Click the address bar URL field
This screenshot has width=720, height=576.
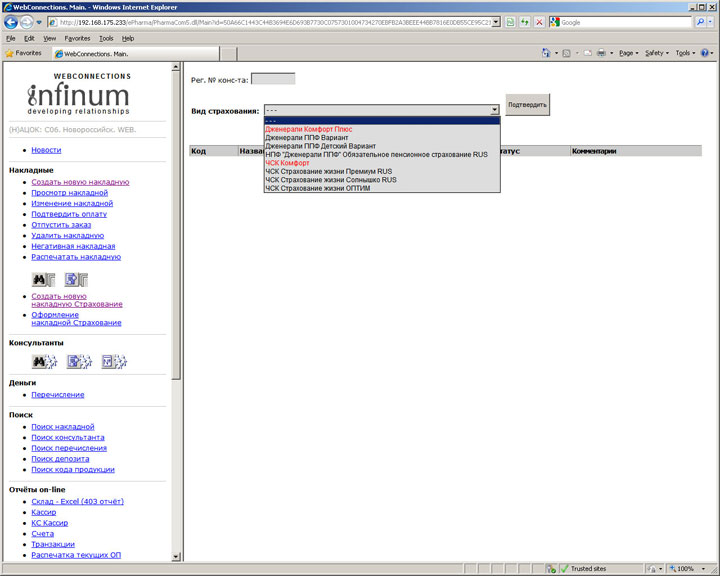coord(270,22)
